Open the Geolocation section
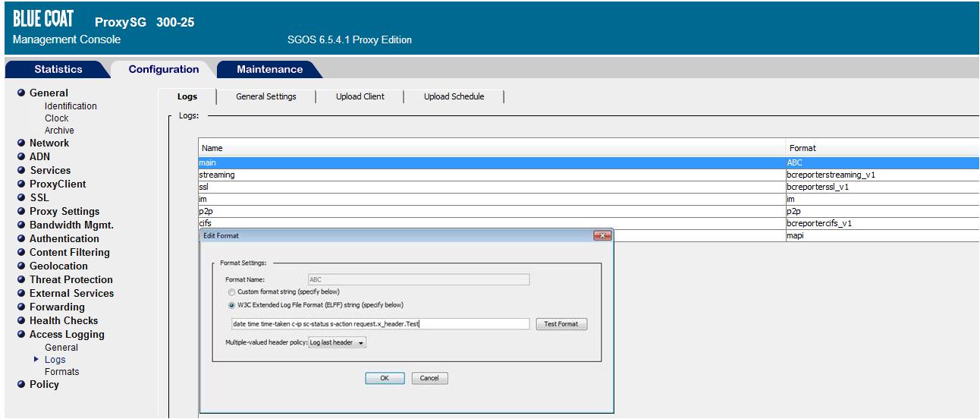Screen dimensions: 980x419 (x=58, y=266)
